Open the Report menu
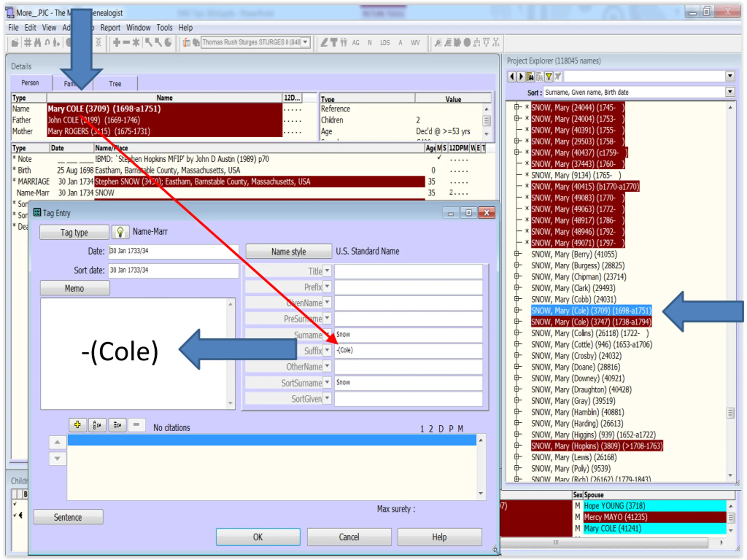 (x=110, y=28)
